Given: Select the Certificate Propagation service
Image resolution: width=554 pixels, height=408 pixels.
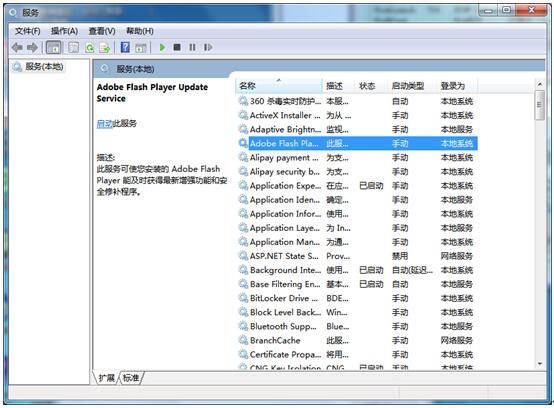Looking at the screenshot, I should click(357, 355).
